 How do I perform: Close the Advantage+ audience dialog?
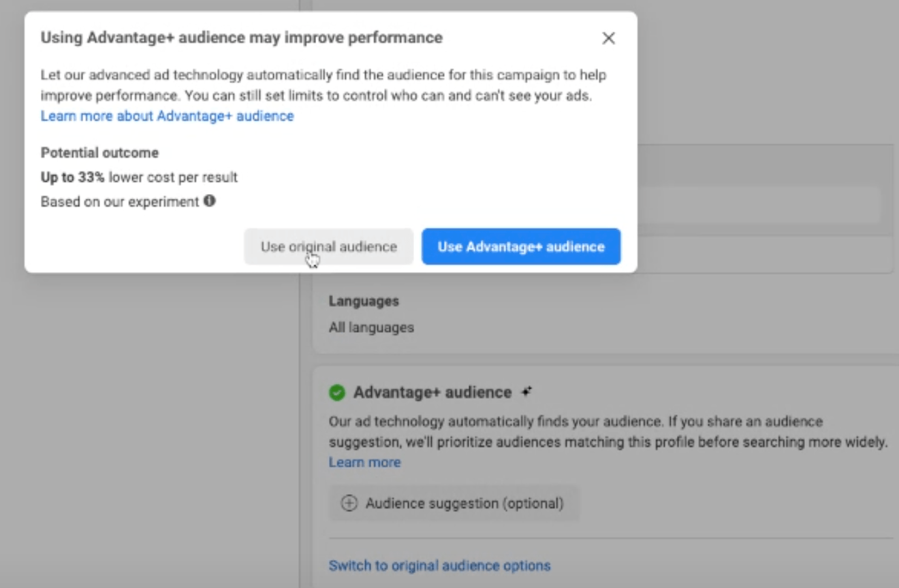(608, 38)
